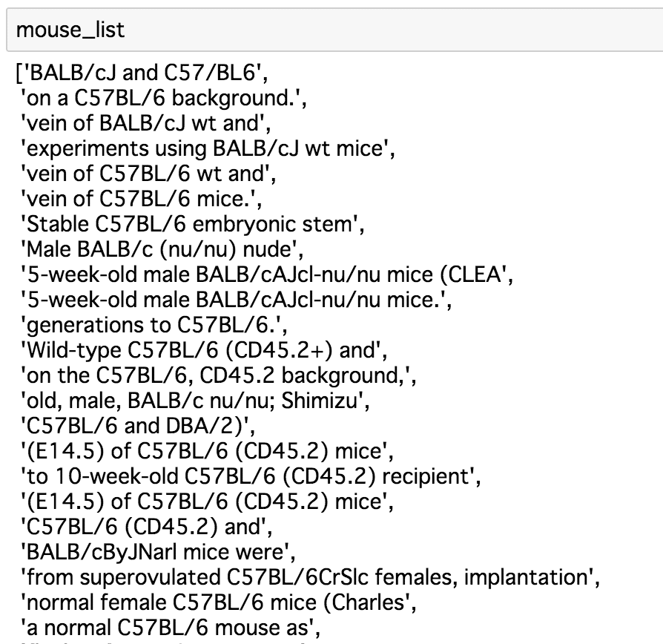Click 'Wild-type C57BL/6 (CD45.2+) and' line

(204, 350)
